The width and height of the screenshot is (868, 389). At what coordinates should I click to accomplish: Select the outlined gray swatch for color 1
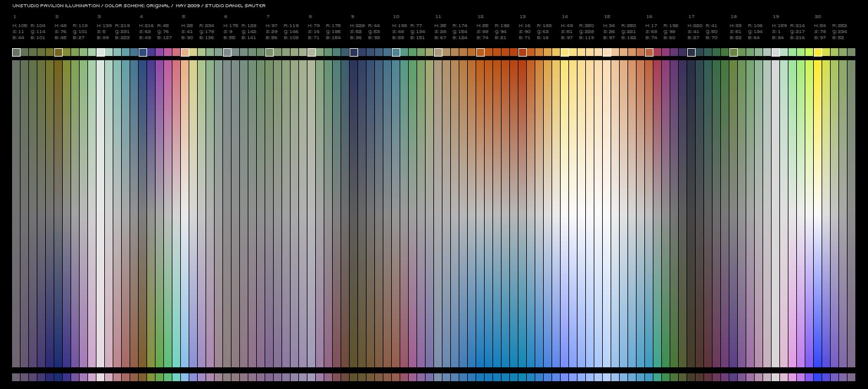(16, 52)
